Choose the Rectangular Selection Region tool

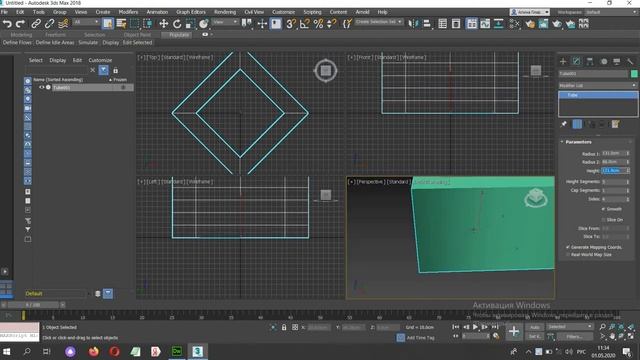(134, 24)
